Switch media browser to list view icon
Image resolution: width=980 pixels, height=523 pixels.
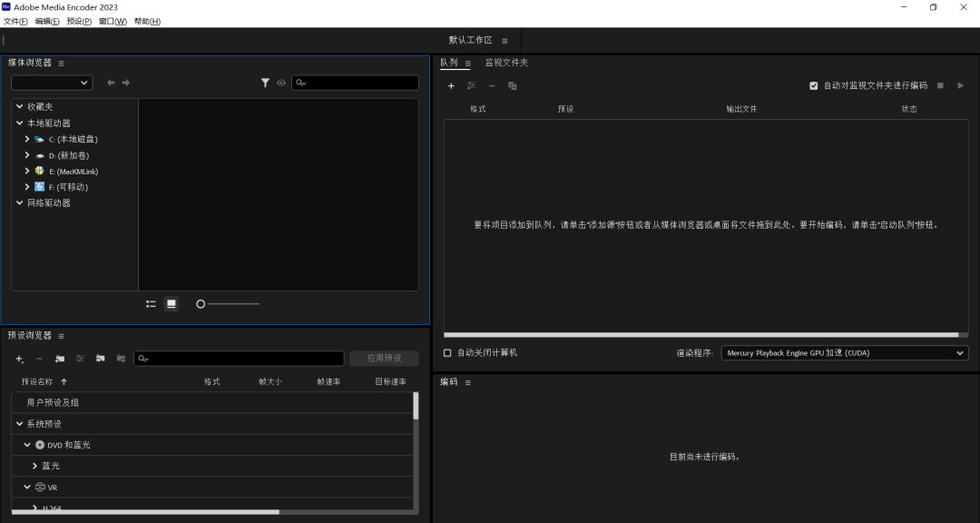tap(151, 303)
